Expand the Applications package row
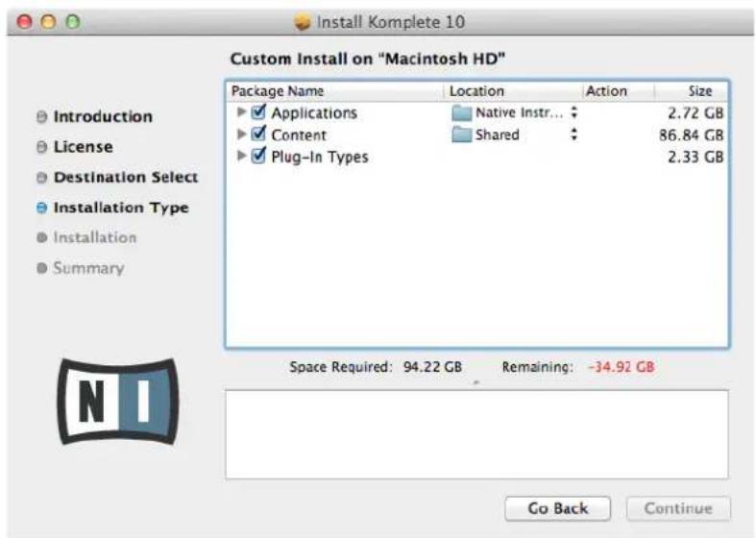The height and width of the screenshot is (538, 756). (241, 112)
